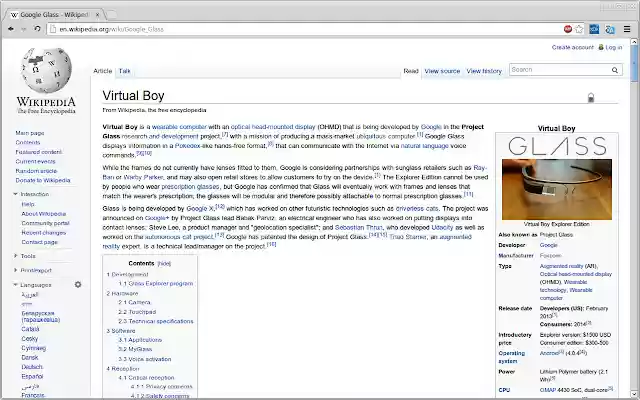Reload the page with refresh icon
Viewport: 640px width, 400px height.
(x=37, y=29)
